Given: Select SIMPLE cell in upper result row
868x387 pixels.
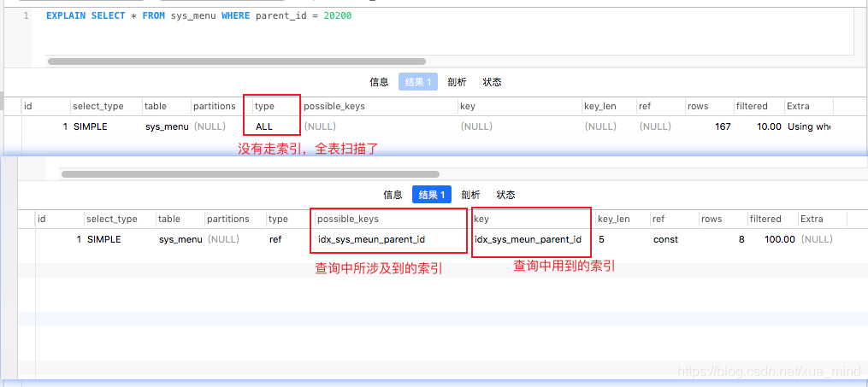Looking at the screenshot, I should click(x=91, y=126).
